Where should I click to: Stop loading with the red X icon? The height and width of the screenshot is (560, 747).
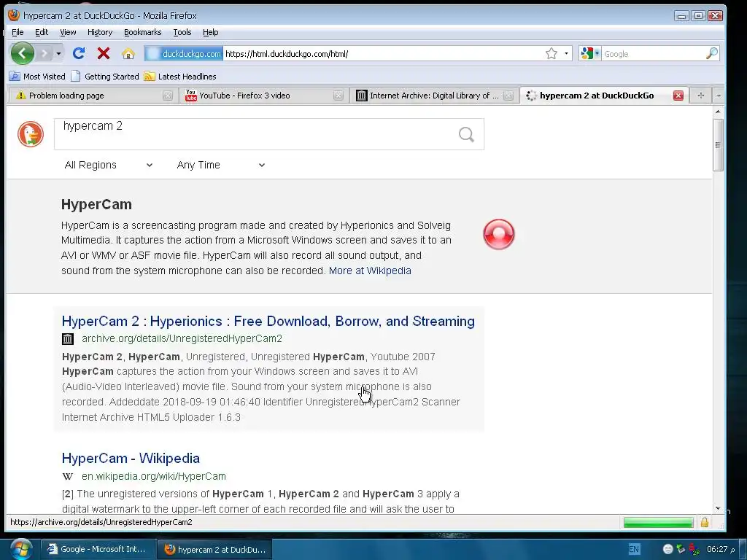click(x=104, y=53)
